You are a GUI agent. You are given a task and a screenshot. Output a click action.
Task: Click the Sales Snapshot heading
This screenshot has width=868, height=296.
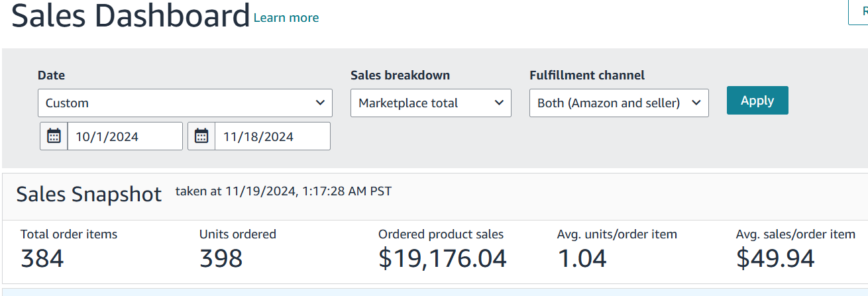tap(89, 194)
